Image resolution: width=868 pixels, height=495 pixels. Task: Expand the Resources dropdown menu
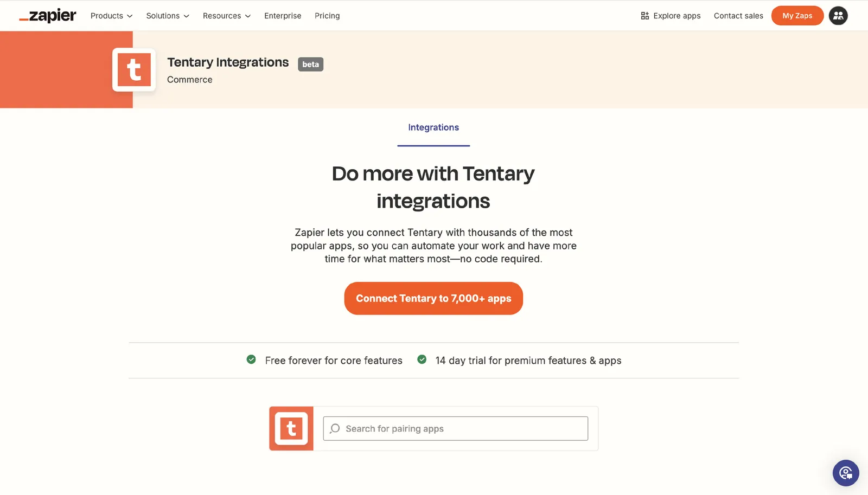point(227,16)
